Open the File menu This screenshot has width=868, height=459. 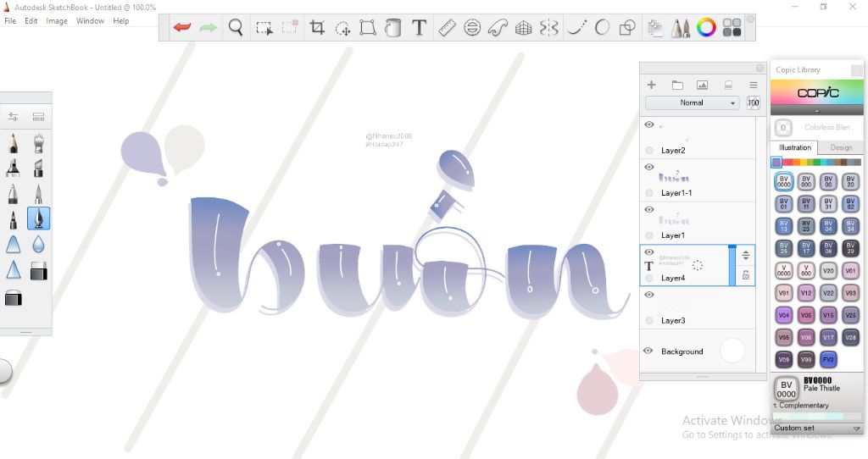[x=10, y=21]
